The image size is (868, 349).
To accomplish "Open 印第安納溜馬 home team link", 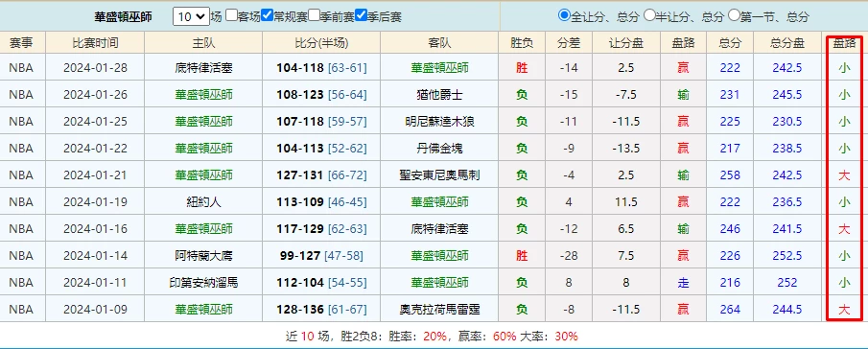I will (x=203, y=283).
